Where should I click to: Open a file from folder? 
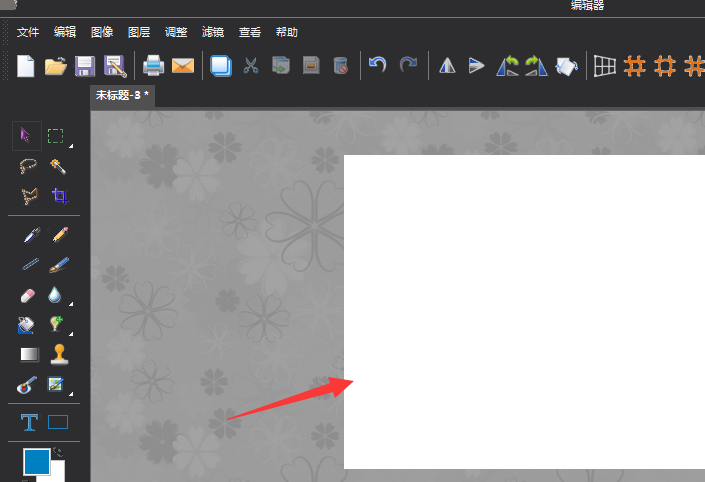tap(56, 66)
